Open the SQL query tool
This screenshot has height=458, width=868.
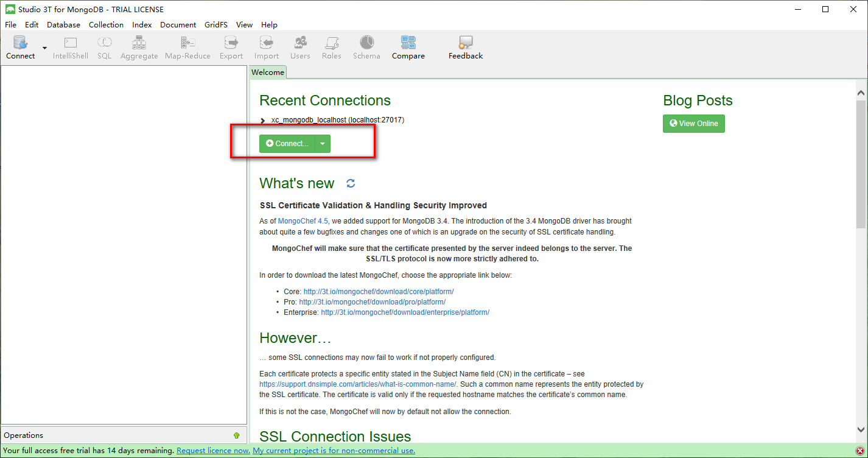tap(105, 48)
